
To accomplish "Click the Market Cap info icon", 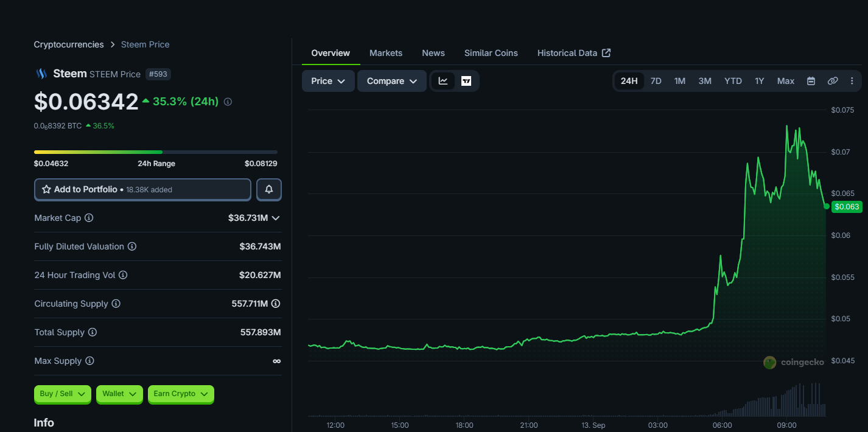I will [89, 218].
